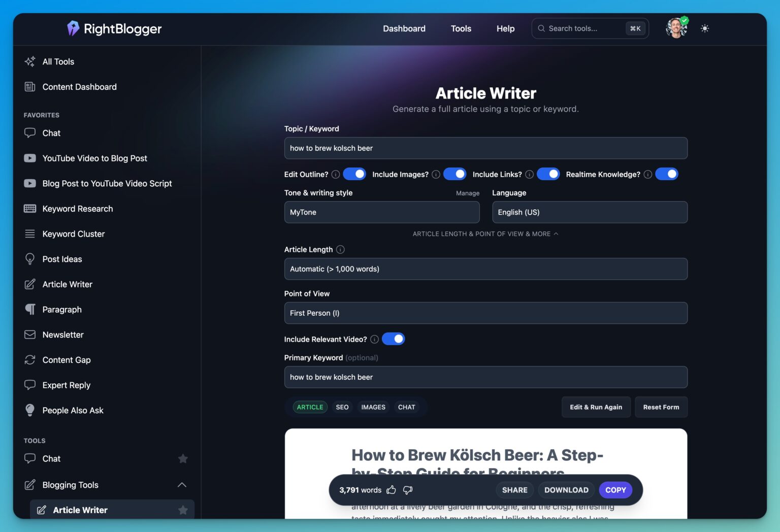Screen dimensions: 780x532
Task: Switch to the SEO tab
Action: tap(342, 407)
